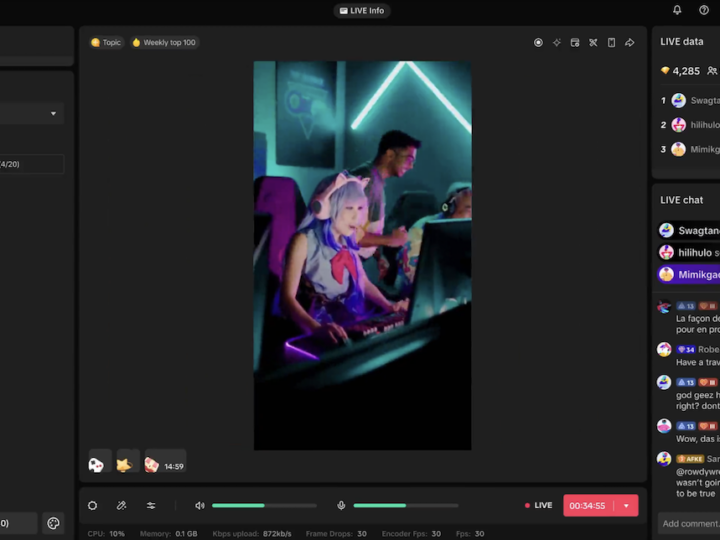Open the color palette icon

tap(54, 523)
